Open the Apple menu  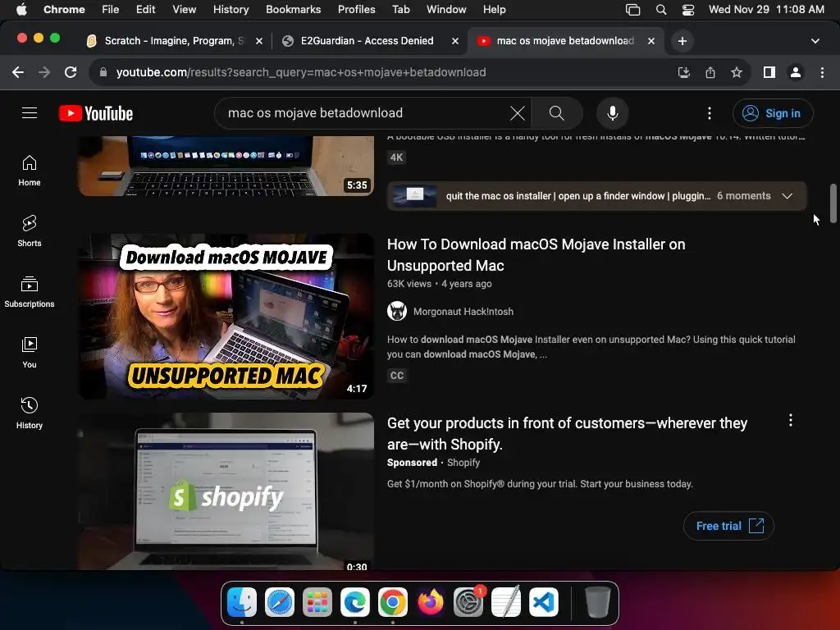point(21,9)
